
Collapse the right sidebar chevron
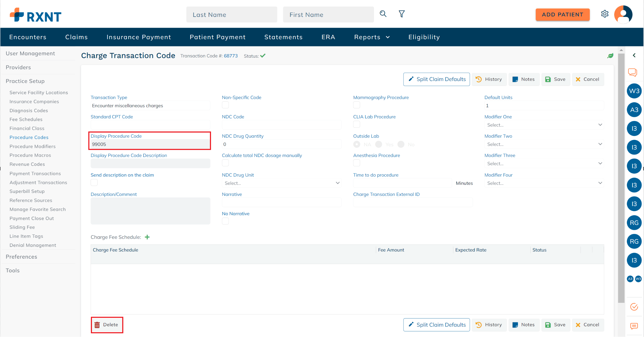click(634, 55)
